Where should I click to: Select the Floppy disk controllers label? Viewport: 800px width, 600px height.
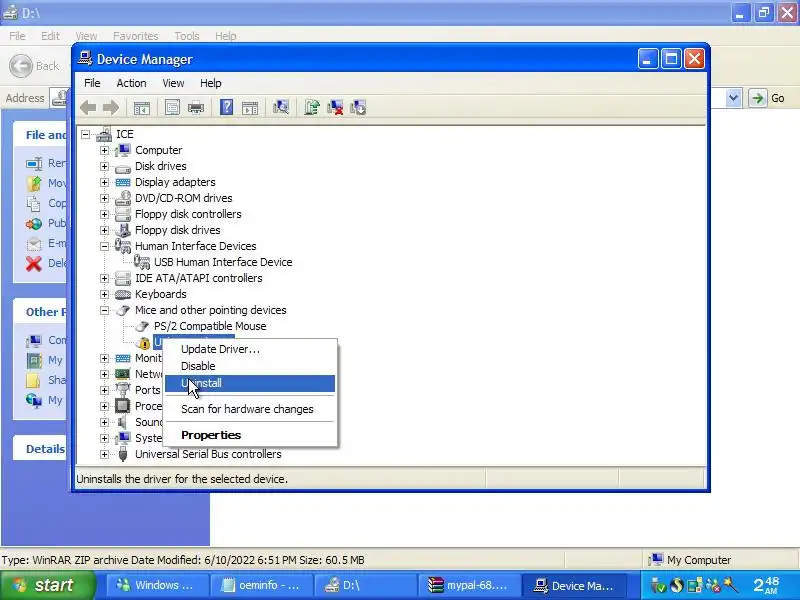pos(188,214)
